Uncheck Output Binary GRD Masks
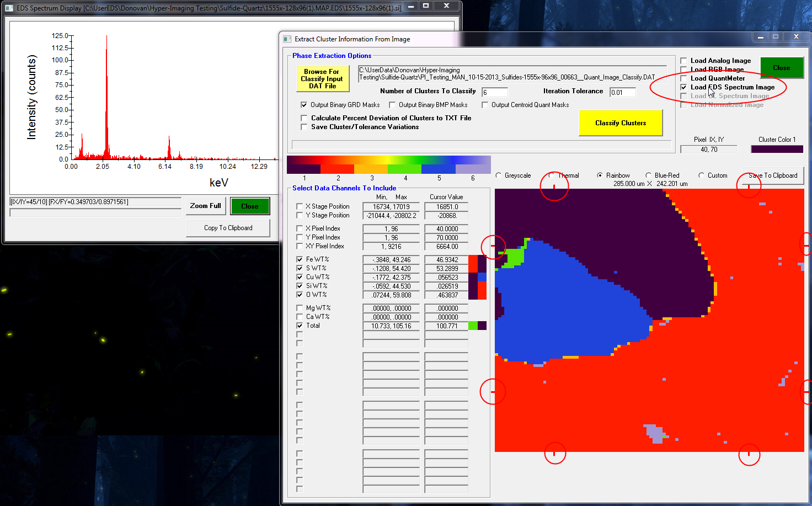The width and height of the screenshot is (812, 506). click(303, 105)
